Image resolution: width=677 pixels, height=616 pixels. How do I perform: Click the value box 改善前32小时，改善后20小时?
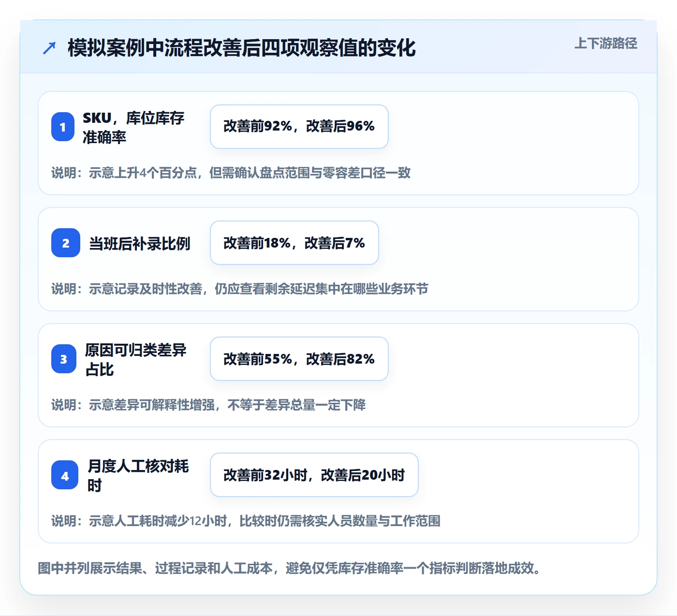(x=314, y=475)
